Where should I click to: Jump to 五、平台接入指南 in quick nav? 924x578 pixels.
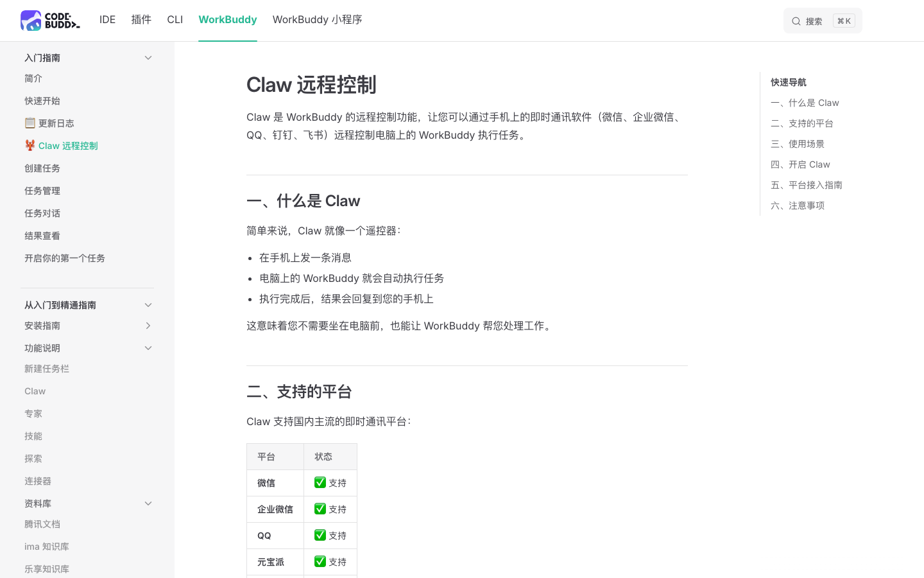[807, 185]
